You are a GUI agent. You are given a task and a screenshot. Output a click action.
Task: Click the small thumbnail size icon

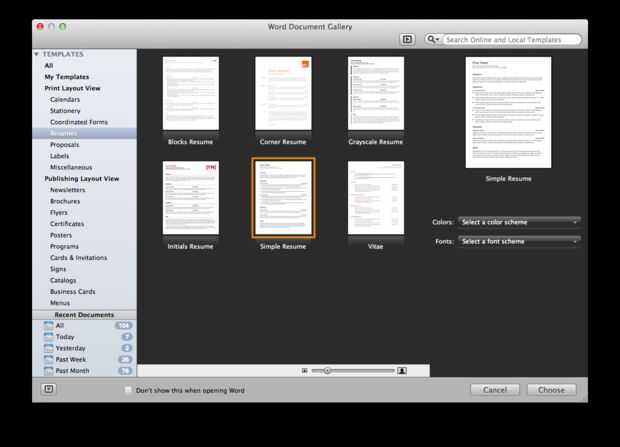coord(304,371)
